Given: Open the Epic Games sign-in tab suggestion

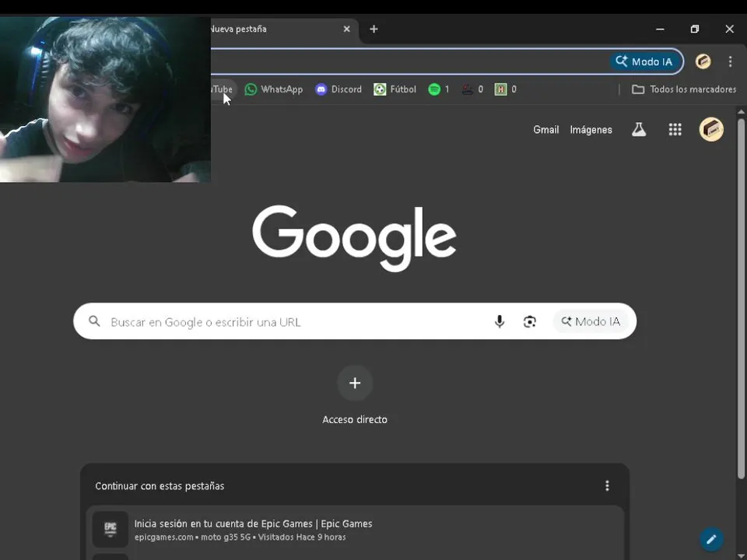Looking at the screenshot, I should pos(355,530).
